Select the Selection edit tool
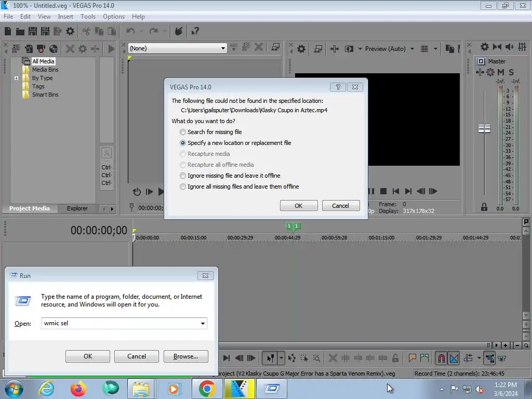The height and width of the screenshot is (399, 532). pos(304,358)
